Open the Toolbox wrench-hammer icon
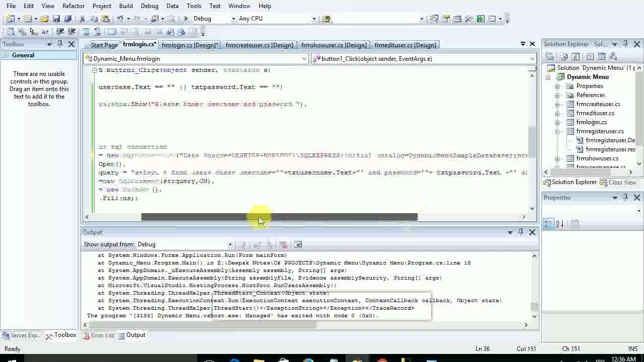Screen dimensions: 644x362 468,19
